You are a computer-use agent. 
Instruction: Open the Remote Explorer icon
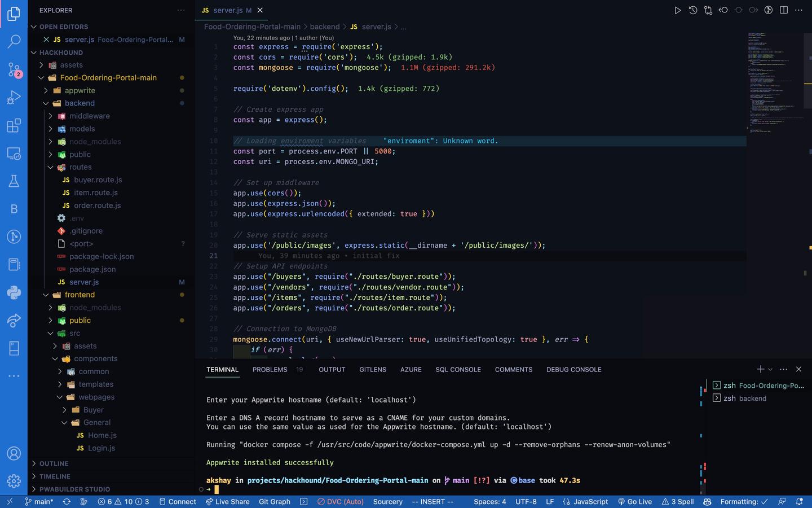tap(14, 154)
